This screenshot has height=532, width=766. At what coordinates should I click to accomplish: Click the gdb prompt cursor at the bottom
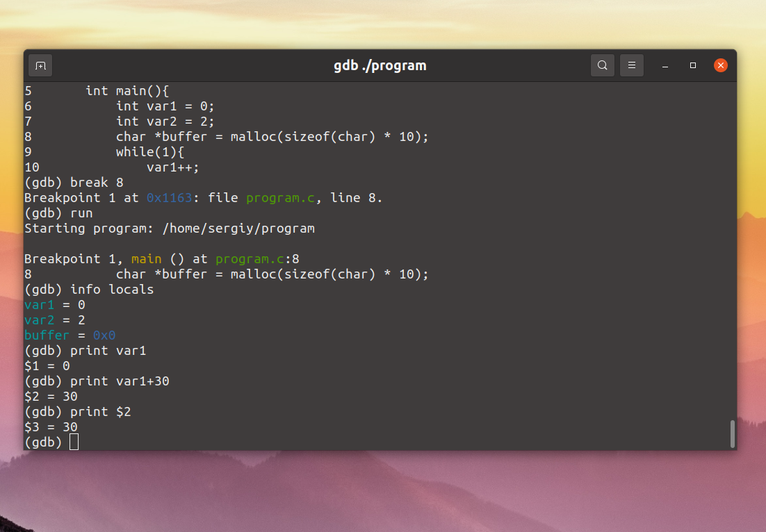pos(74,442)
